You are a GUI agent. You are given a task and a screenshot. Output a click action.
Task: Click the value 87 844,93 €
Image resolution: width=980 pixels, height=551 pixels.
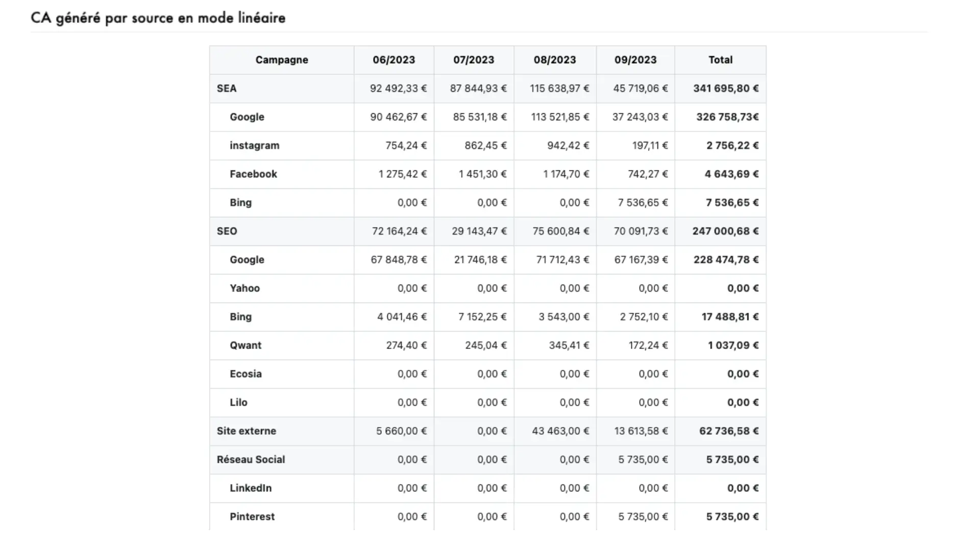pos(478,88)
